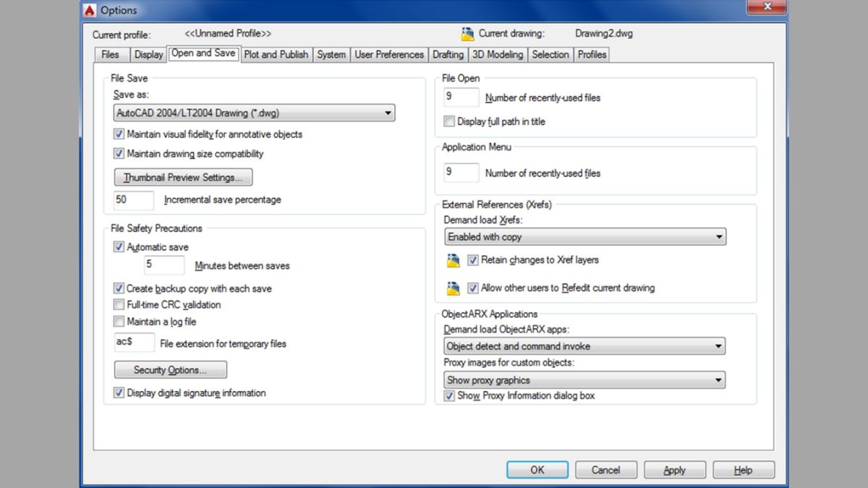Switch to the Plot and Publish tab

pyautogui.click(x=276, y=54)
